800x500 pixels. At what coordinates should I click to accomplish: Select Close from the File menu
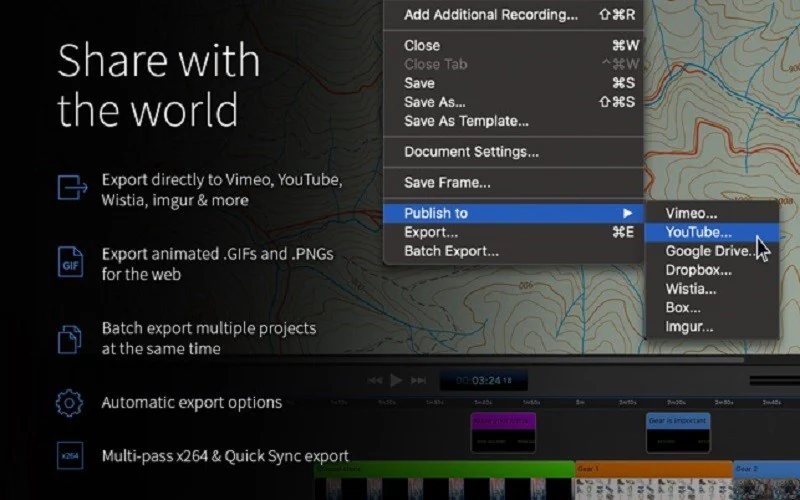pyautogui.click(x=513, y=45)
